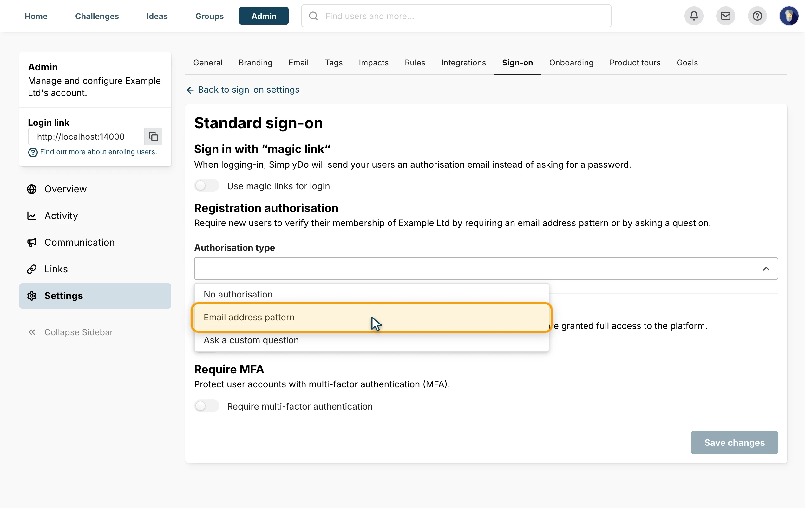Open the Impacts tab

click(373, 63)
